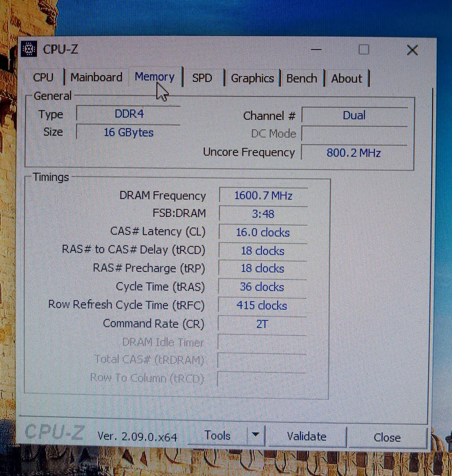Click the tRCD 18 clocks value
This screenshot has width=452, height=476.
(263, 251)
